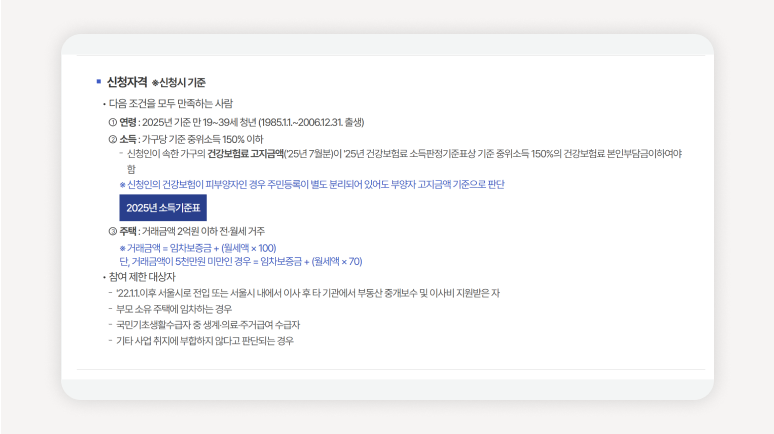Screen dimensions: 774x434
Task: Select the 신청자격 section heading
Action: [127, 82]
